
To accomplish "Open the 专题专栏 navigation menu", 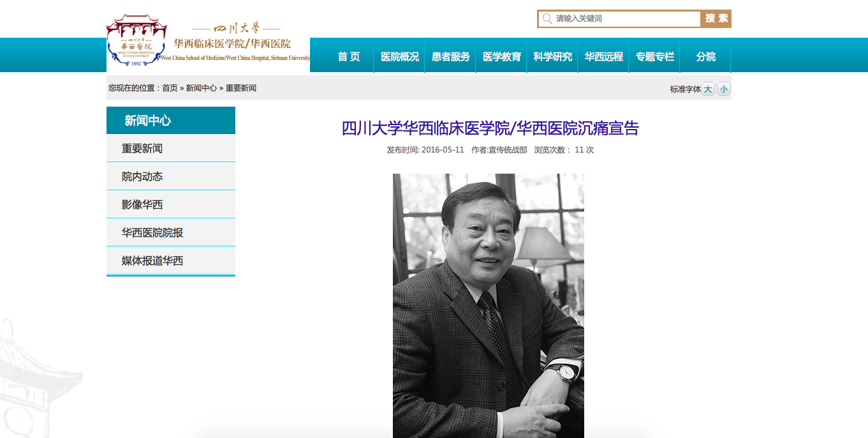I will 654,56.
